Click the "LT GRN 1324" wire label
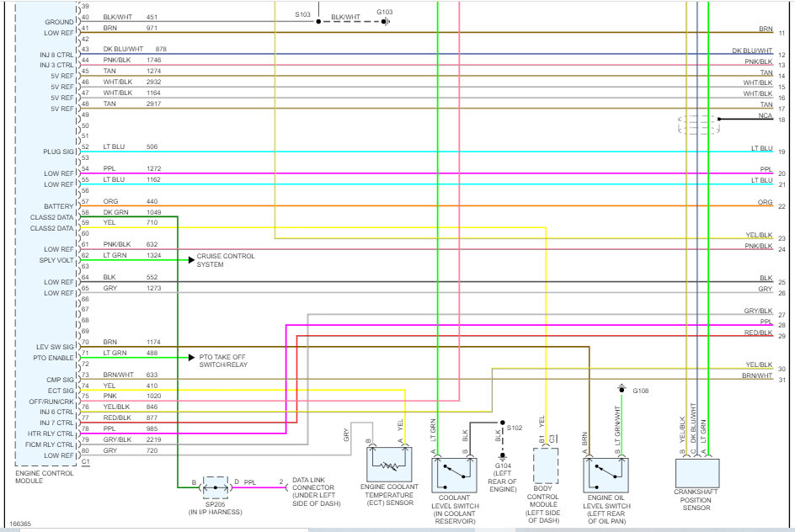The width and height of the screenshot is (795, 532). click(132, 255)
